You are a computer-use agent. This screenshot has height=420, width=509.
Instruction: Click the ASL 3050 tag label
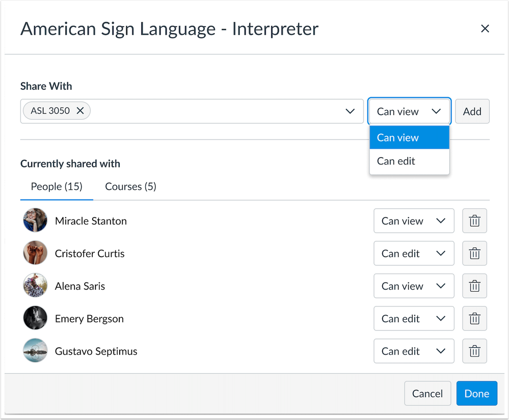tap(50, 110)
